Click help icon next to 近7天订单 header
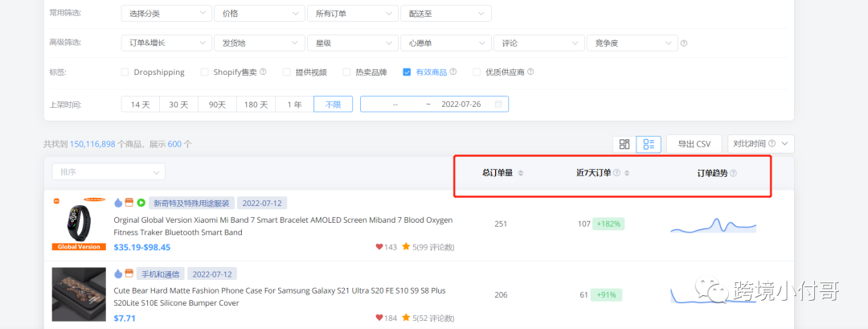This screenshot has width=868, height=329. (x=616, y=173)
